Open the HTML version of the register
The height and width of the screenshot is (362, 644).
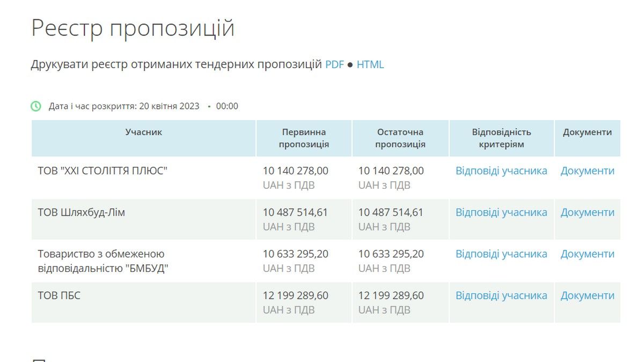pyautogui.click(x=370, y=65)
